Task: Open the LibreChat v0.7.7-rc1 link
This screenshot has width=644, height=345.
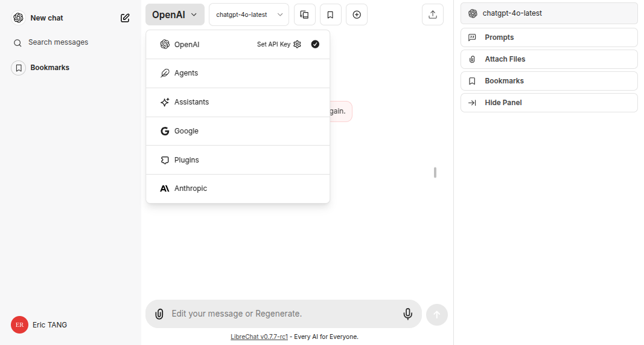Action: point(259,337)
